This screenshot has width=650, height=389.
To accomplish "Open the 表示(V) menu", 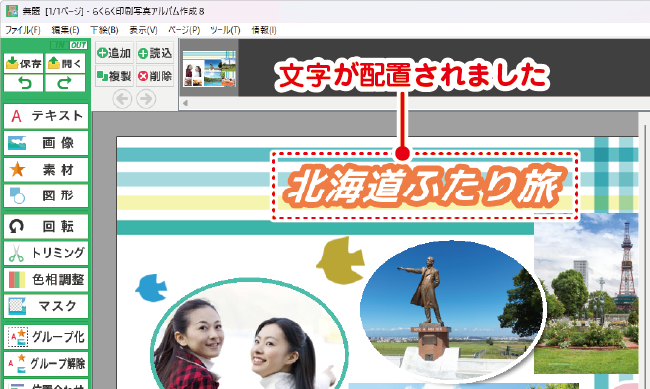I will pyautogui.click(x=143, y=30).
